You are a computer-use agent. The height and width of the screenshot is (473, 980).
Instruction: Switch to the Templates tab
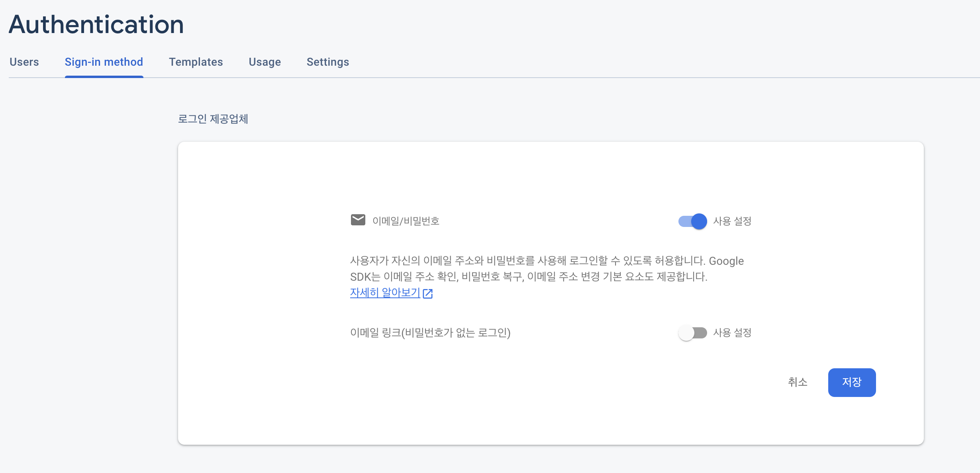point(196,62)
